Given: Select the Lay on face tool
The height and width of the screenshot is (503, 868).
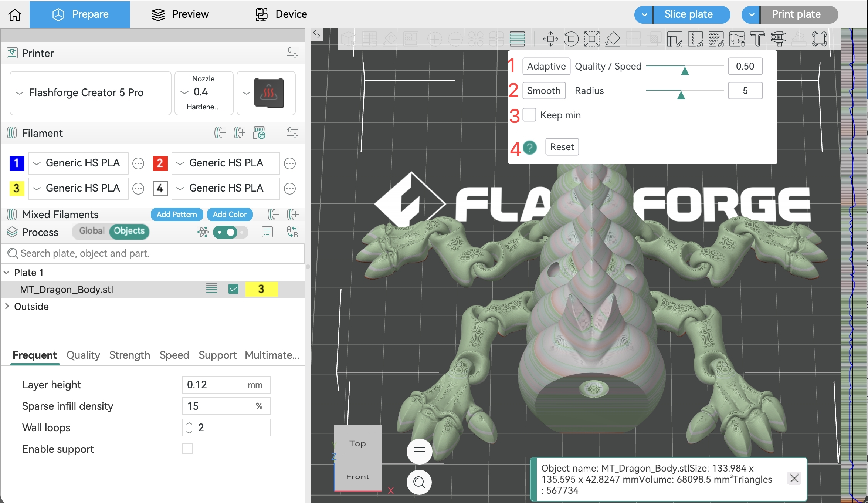Looking at the screenshot, I should (613, 39).
